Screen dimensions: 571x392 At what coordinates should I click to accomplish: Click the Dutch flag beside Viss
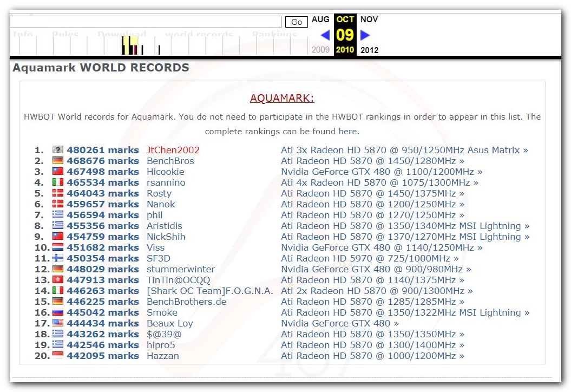57,247
